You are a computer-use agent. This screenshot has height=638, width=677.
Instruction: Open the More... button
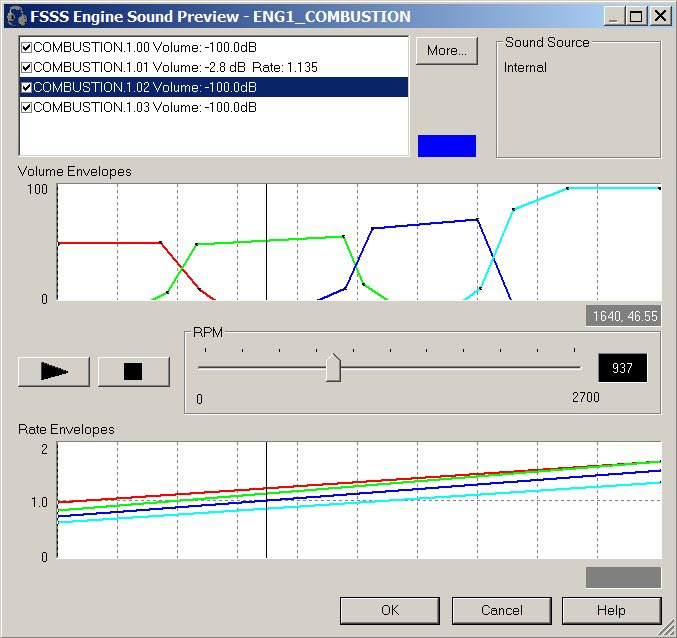pos(447,51)
